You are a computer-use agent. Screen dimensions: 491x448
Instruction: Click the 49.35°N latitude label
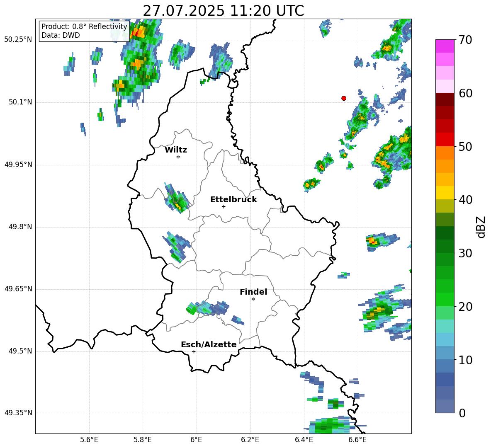18,413
